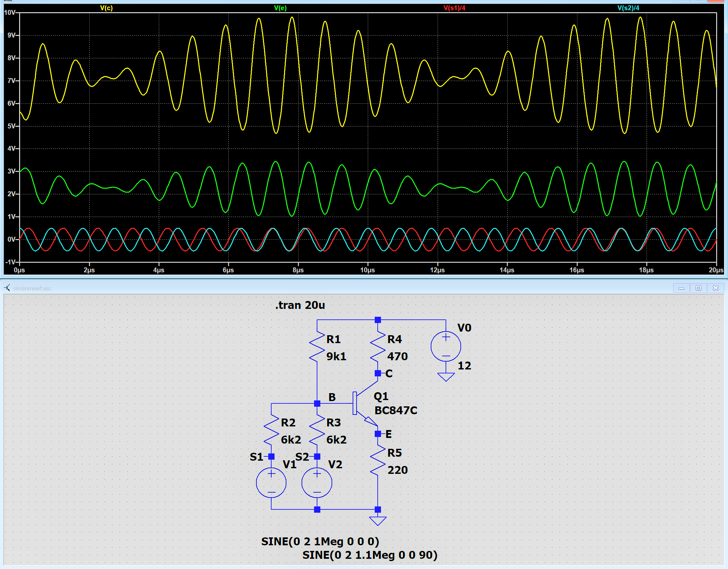Click the 5V vertical axis label
Image resolution: width=728 pixels, height=569 pixels.
click(11, 126)
